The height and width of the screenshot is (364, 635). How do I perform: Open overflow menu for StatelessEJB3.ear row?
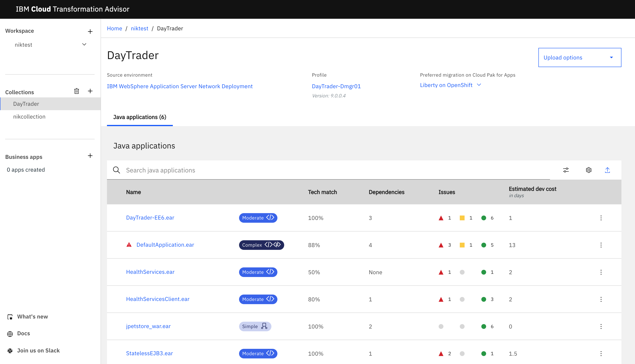click(x=601, y=353)
